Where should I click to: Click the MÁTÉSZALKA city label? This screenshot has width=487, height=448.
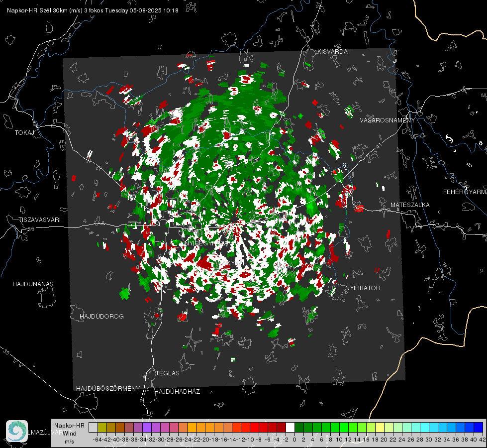(410, 205)
